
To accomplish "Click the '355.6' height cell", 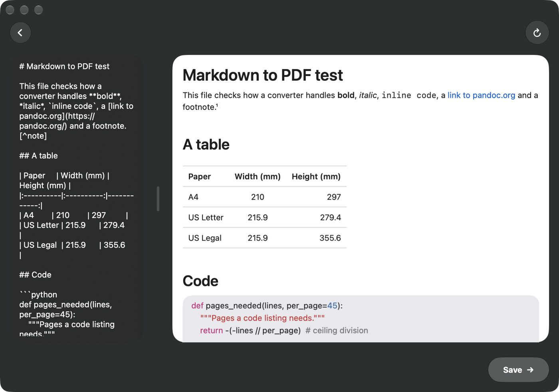I will click(330, 238).
